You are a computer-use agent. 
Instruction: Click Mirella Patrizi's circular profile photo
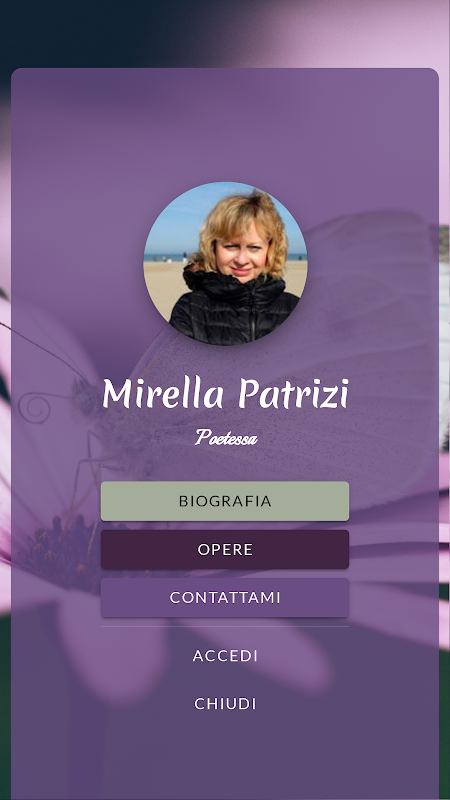tap(225, 263)
